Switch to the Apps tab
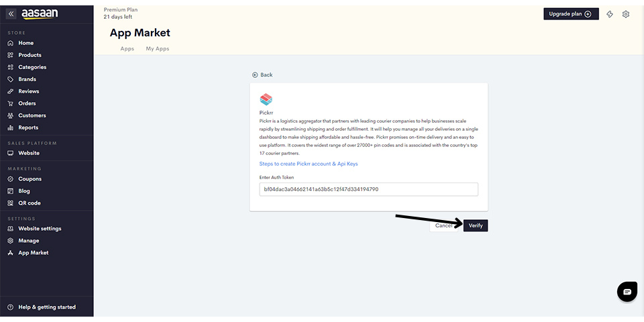The image size is (644, 322). (x=127, y=48)
